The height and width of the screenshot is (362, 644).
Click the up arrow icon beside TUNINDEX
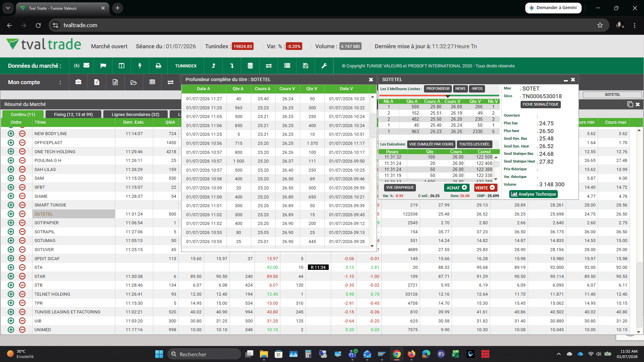213,66
